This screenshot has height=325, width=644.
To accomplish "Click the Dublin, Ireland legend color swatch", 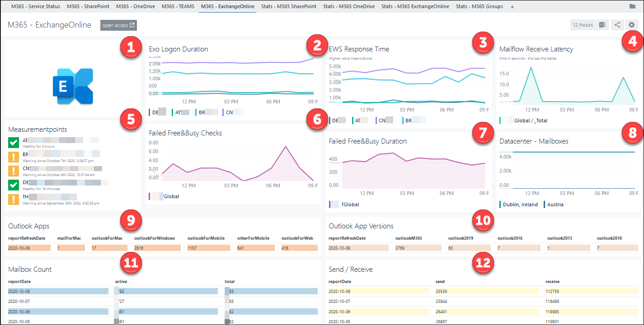I will 501,204.
